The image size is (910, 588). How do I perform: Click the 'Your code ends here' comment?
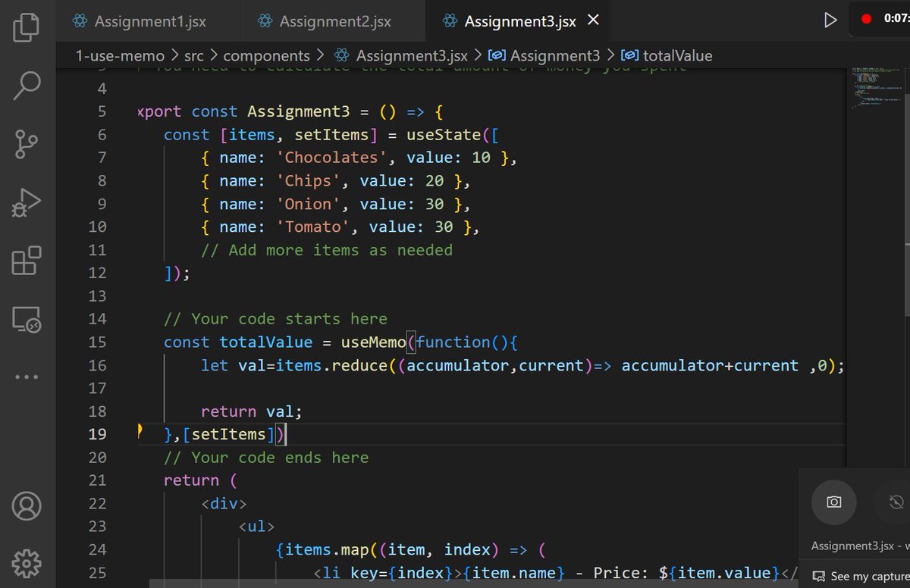266,458
